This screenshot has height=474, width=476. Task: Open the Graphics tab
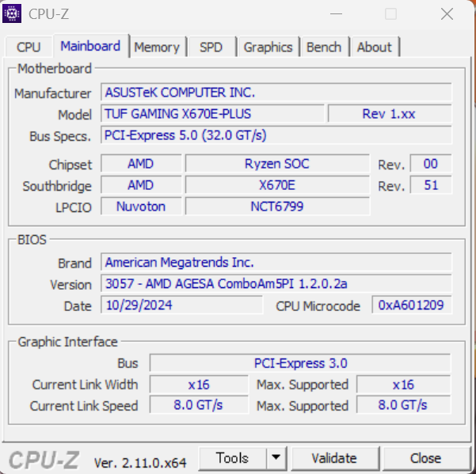pyautogui.click(x=268, y=47)
